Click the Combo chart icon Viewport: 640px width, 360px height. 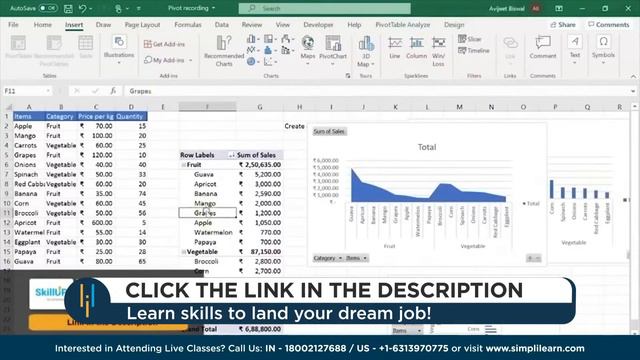tap(286, 50)
